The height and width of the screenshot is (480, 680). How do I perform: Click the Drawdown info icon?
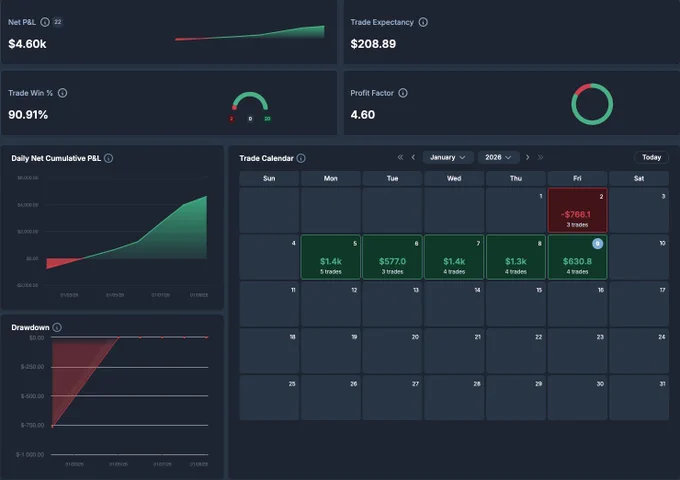pyautogui.click(x=57, y=327)
